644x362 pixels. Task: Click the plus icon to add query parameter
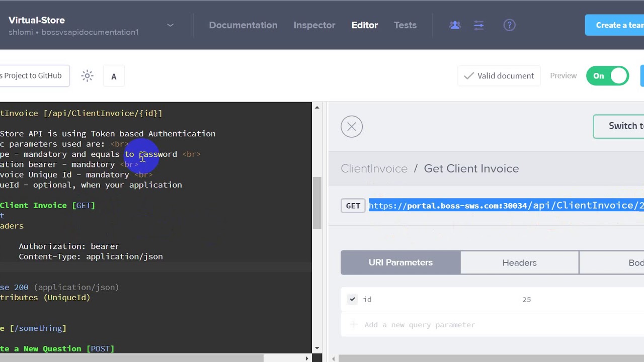354,325
